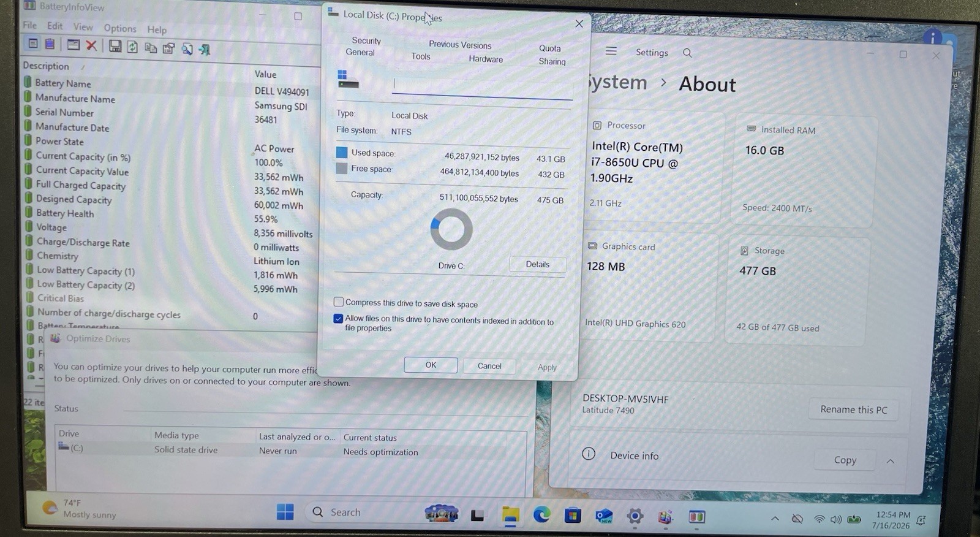This screenshot has width=980, height=537.
Task: Open the View menu in BatteryInfoView
Action: click(x=83, y=27)
